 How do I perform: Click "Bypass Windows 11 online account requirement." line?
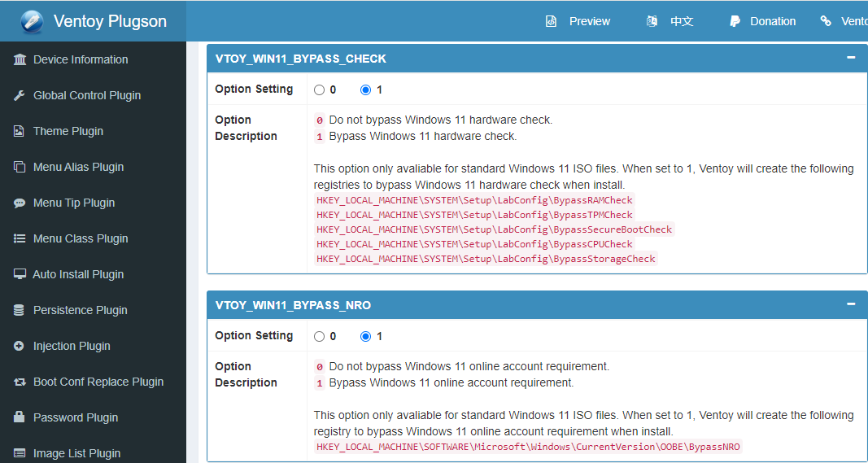click(451, 382)
